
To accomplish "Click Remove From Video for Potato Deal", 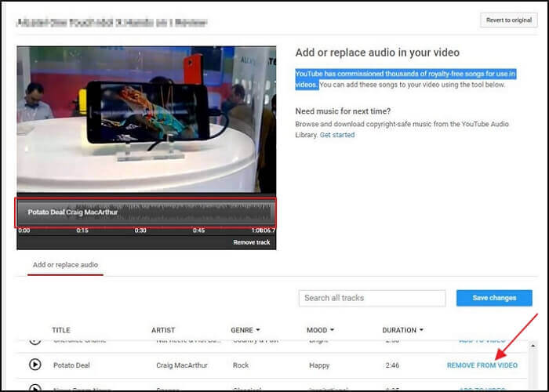I will pyautogui.click(x=482, y=365).
